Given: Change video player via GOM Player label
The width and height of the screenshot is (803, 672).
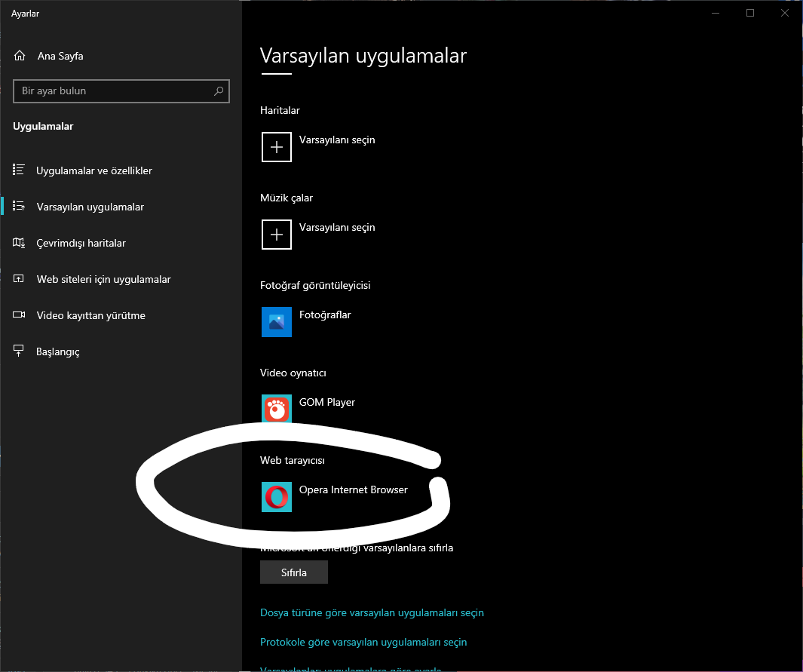Looking at the screenshot, I should click(x=326, y=403).
